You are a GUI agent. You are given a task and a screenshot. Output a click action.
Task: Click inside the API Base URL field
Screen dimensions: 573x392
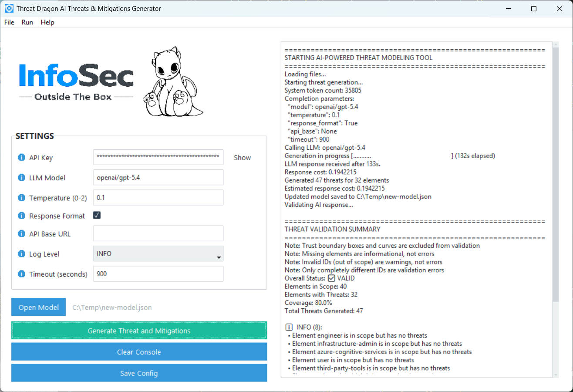(158, 233)
